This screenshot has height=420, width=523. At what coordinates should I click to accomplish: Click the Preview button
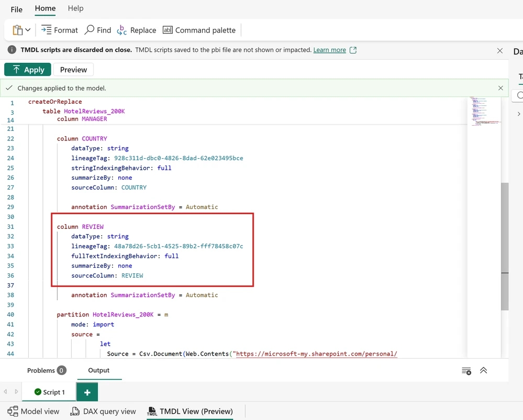pyautogui.click(x=73, y=69)
